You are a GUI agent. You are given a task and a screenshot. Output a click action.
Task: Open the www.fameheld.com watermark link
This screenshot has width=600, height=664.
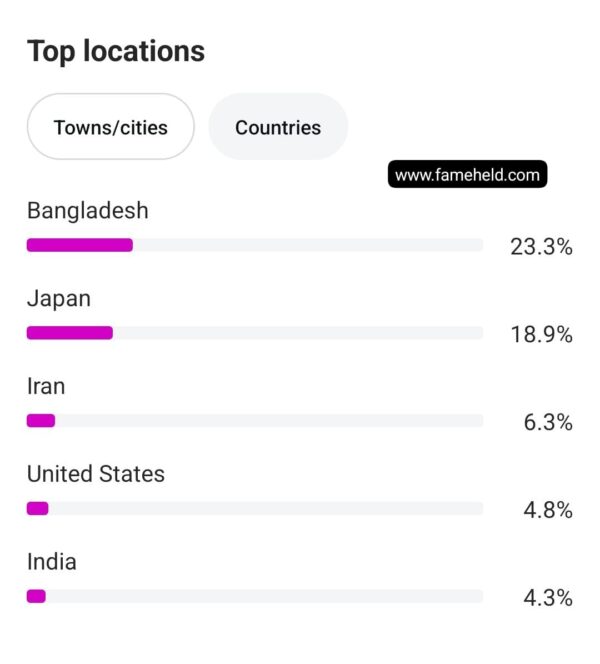pos(467,174)
